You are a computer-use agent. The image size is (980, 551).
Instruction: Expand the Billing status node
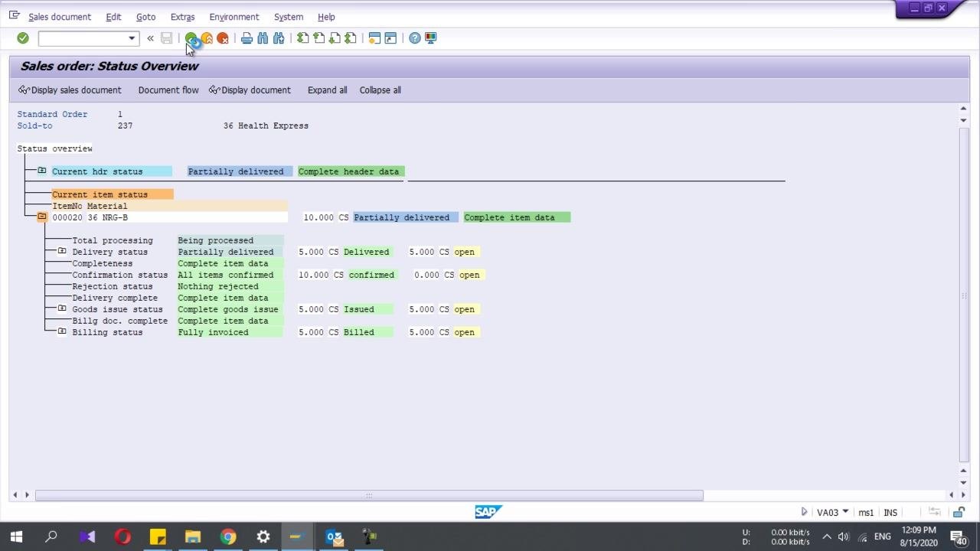(x=62, y=331)
